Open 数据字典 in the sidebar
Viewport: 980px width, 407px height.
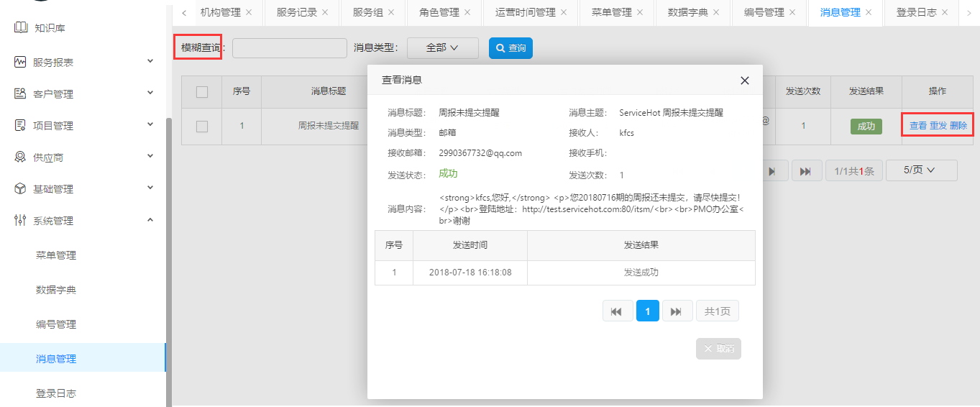56,290
